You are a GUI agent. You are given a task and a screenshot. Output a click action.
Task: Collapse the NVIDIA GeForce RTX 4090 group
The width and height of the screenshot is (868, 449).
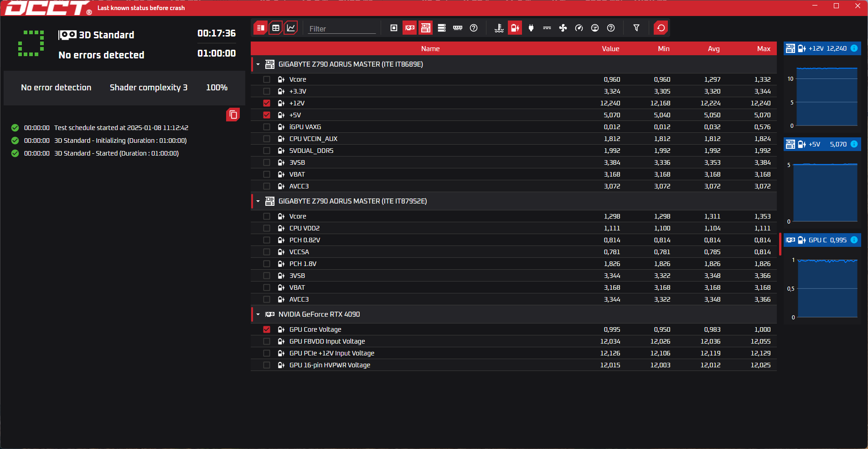coord(258,314)
